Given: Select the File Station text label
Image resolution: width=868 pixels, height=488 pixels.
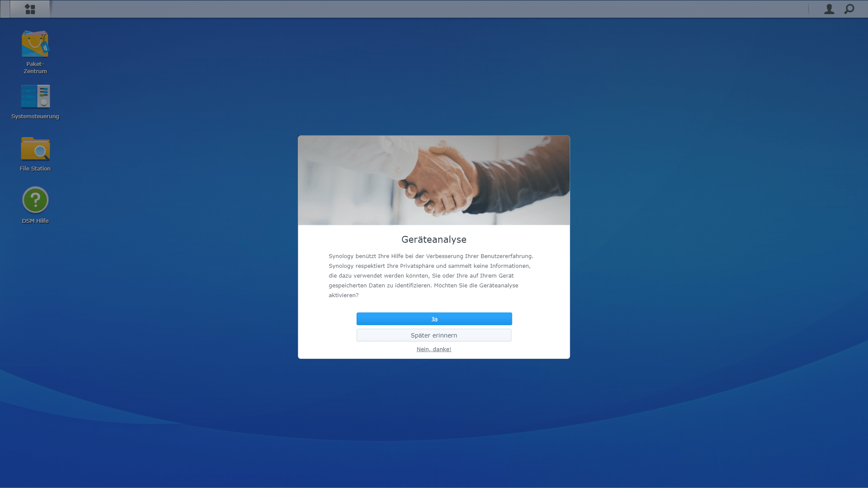Looking at the screenshot, I should pyautogui.click(x=35, y=168).
